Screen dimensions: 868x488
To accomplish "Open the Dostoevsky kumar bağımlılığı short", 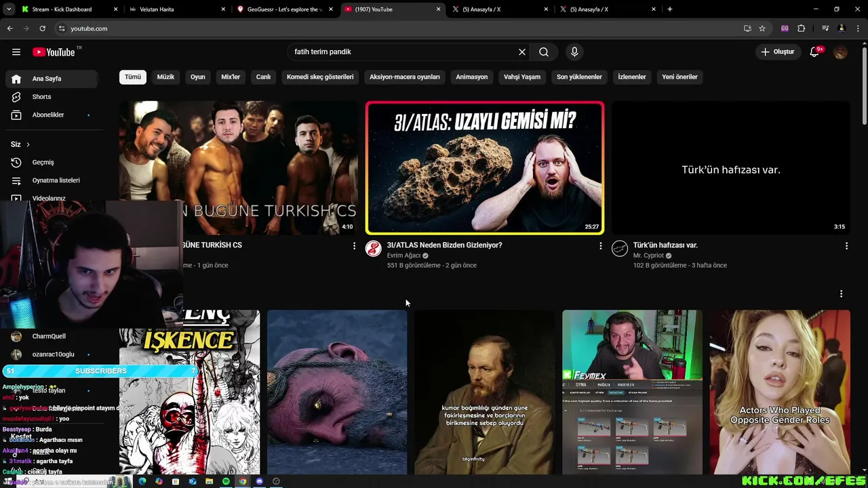I will pyautogui.click(x=485, y=392).
